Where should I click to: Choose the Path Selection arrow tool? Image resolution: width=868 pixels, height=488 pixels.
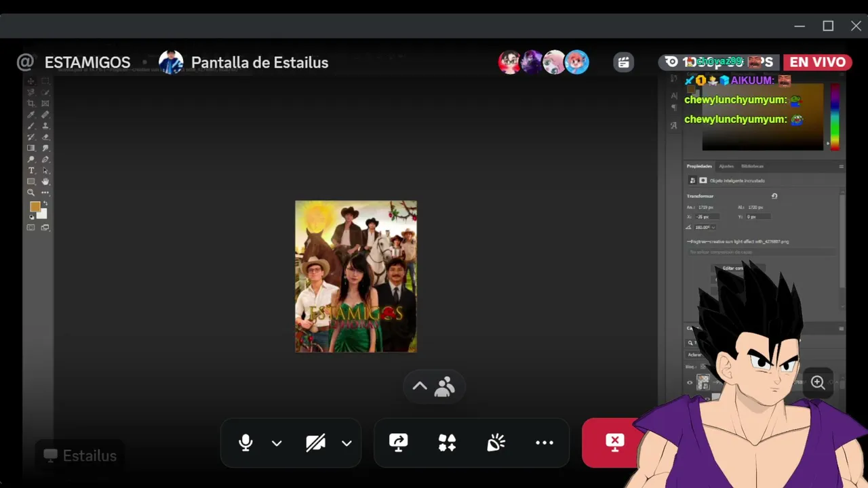click(x=45, y=170)
